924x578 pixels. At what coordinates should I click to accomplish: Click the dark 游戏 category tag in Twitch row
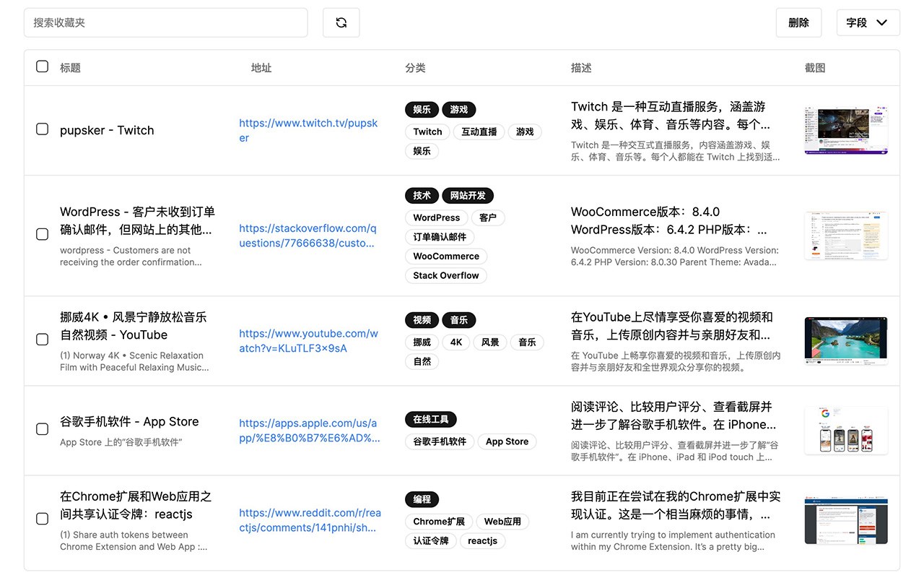[458, 110]
